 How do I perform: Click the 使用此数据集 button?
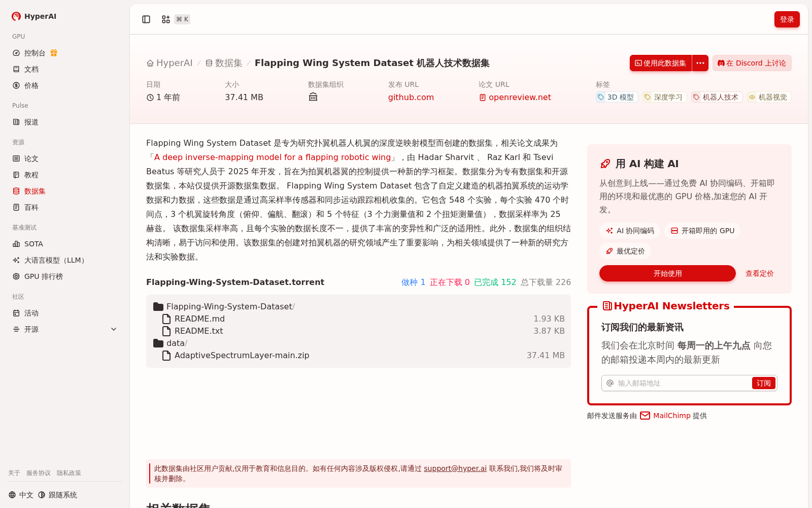[x=661, y=63]
